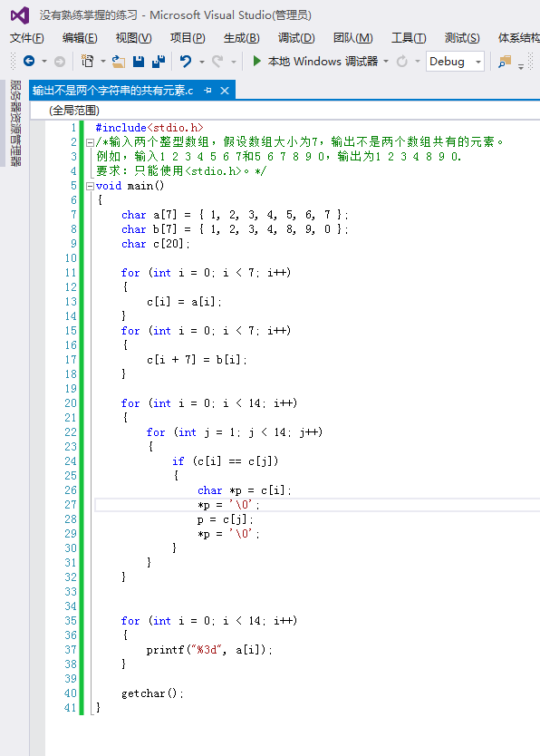Collapse the void main function outline

tap(90, 186)
